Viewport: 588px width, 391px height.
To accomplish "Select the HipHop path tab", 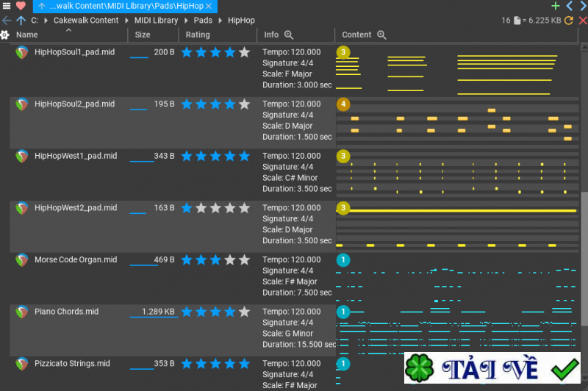I will [x=125, y=6].
